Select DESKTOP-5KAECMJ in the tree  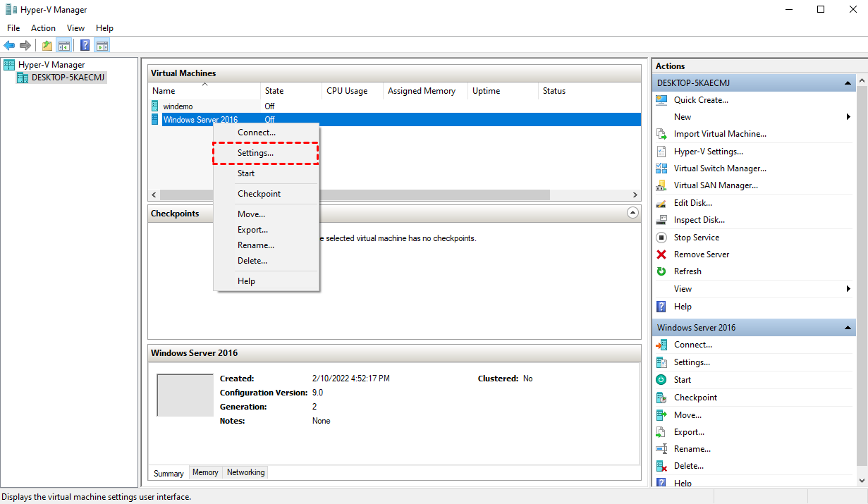coord(68,78)
